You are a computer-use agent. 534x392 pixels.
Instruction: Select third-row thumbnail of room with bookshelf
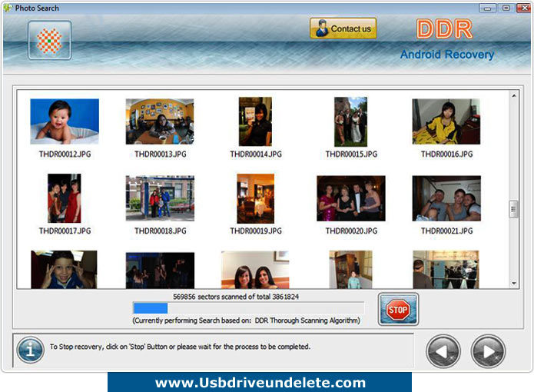pyautogui.click(x=351, y=269)
